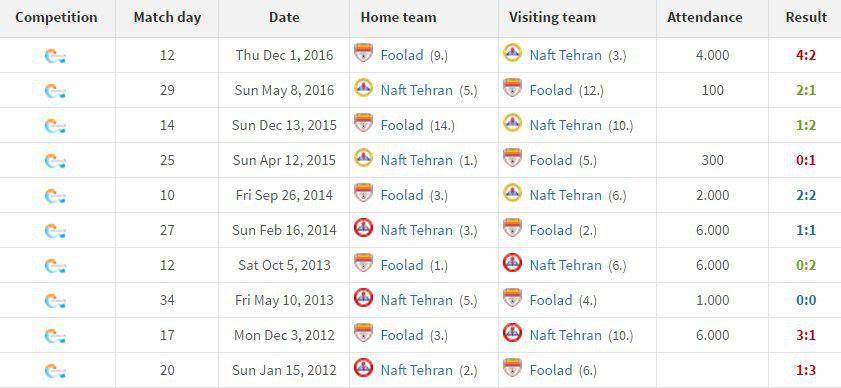The height and width of the screenshot is (388, 841).
Task: Click the competition logo in the Sep 26, 2014 row
Action: [x=55, y=196]
